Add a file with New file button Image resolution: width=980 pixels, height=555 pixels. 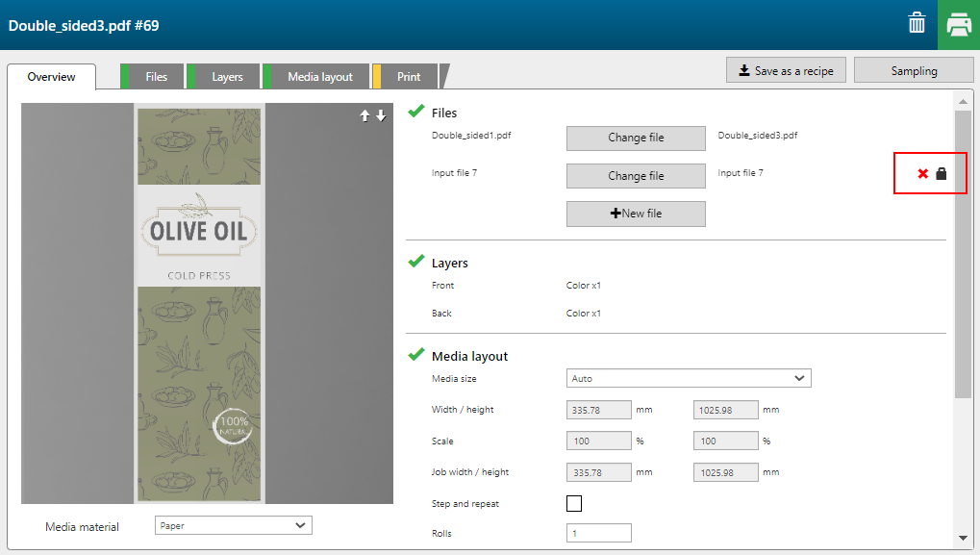[636, 214]
